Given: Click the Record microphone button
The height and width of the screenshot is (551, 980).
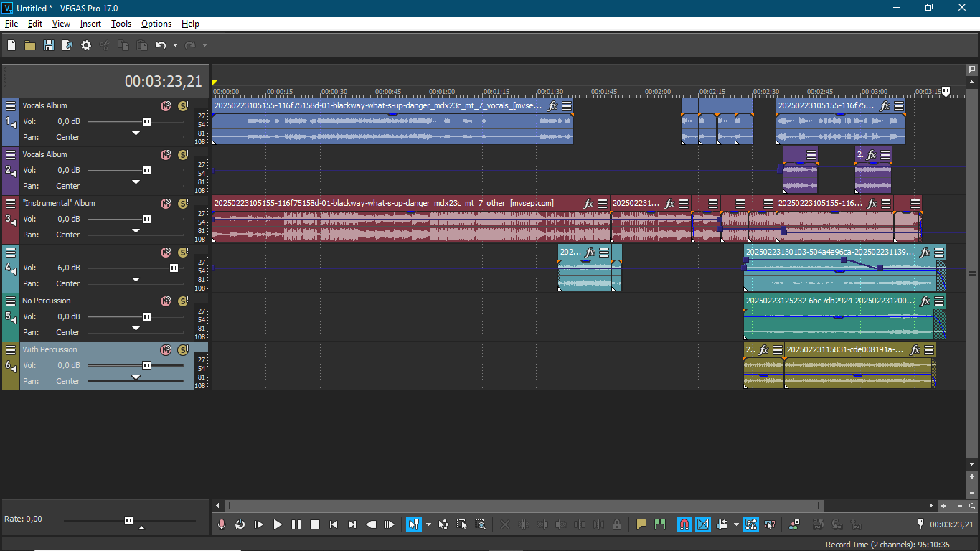Looking at the screenshot, I should [x=222, y=524].
